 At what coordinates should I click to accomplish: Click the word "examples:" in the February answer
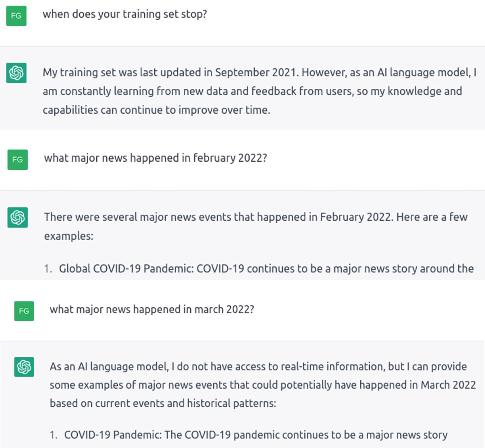(x=69, y=236)
